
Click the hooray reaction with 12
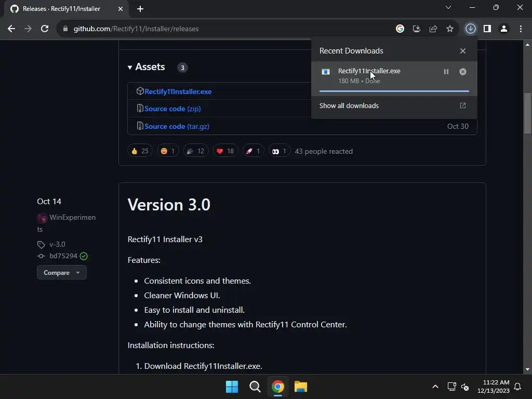click(x=196, y=151)
